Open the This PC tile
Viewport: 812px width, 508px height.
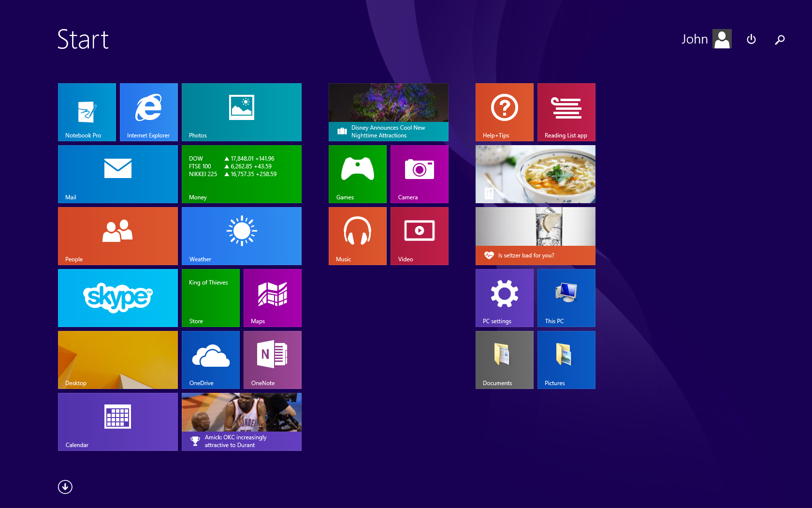tap(566, 298)
